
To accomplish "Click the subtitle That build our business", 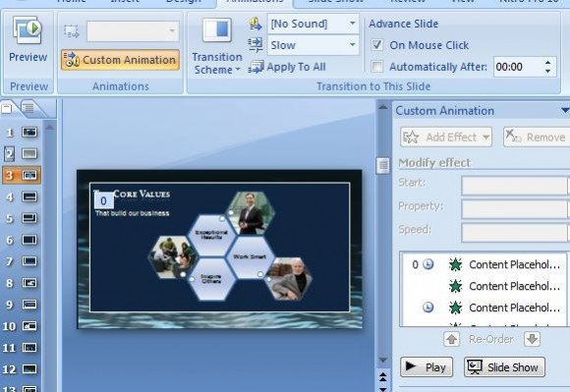I will pos(133,213).
